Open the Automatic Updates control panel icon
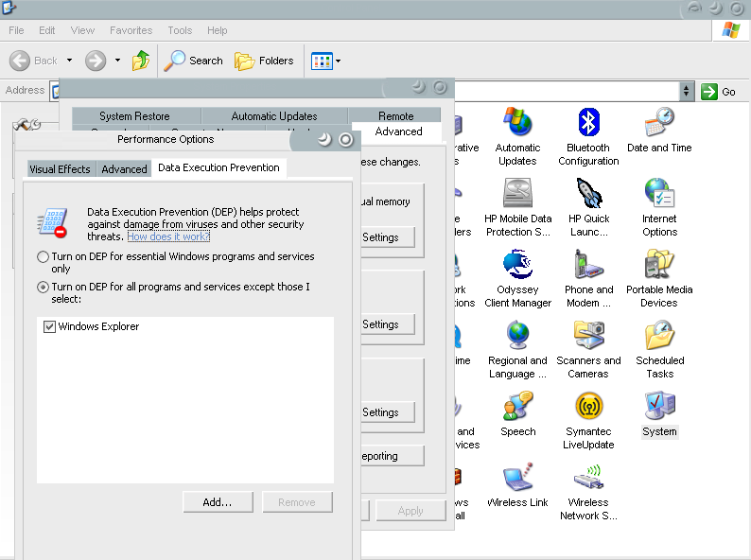The height and width of the screenshot is (560, 751). pyautogui.click(x=517, y=122)
